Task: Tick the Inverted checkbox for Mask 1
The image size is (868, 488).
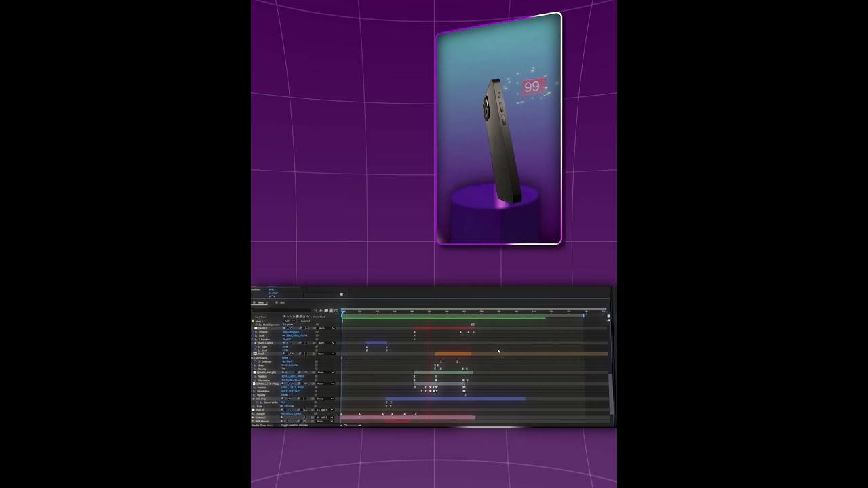Action: pos(299,321)
